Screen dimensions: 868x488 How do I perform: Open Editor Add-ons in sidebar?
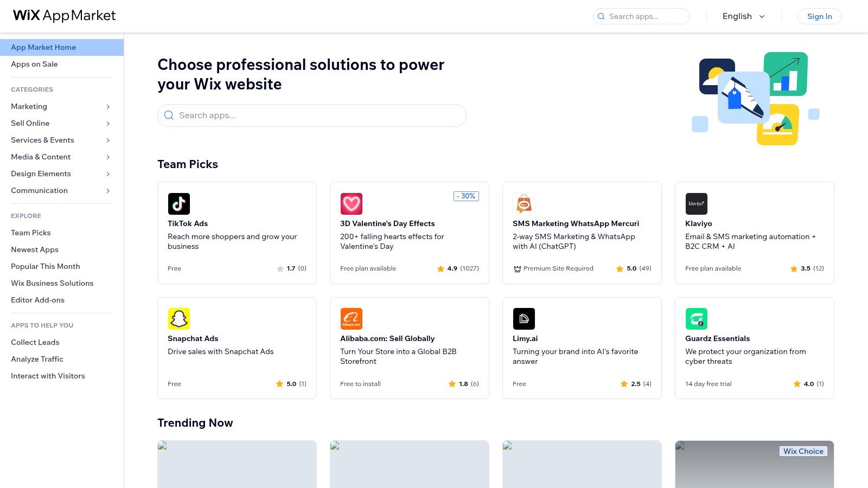tap(37, 300)
